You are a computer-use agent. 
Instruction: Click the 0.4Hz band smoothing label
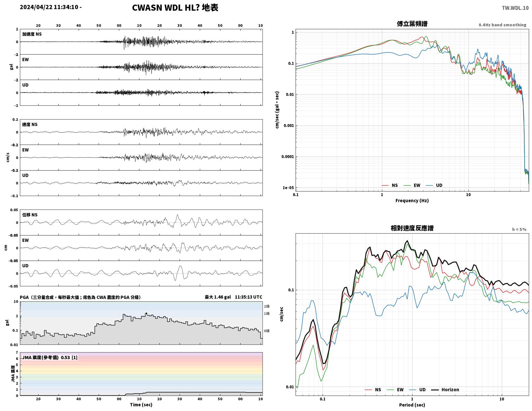[x=502, y=25]
